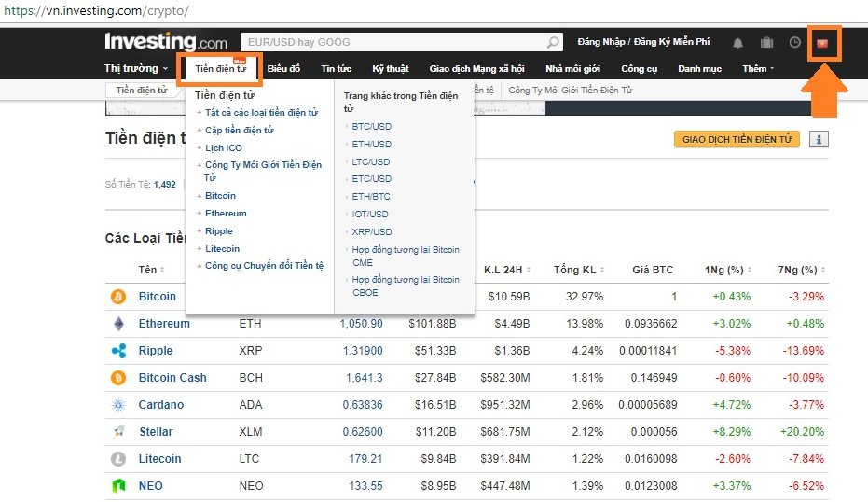Screen dimensions: 868x502
Task: Click the Cardano logo icon
Action: pyautogui.click(x=118, y=405)
